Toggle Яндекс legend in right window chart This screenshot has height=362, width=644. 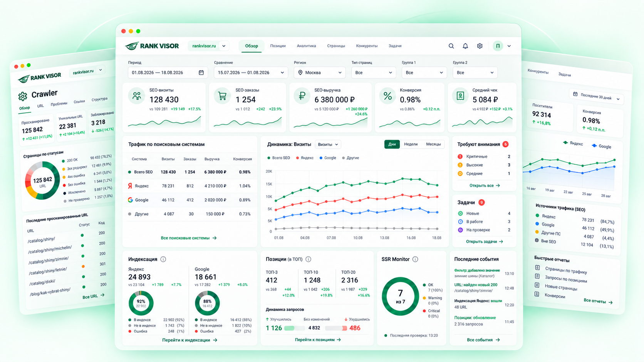coord(573,143)
